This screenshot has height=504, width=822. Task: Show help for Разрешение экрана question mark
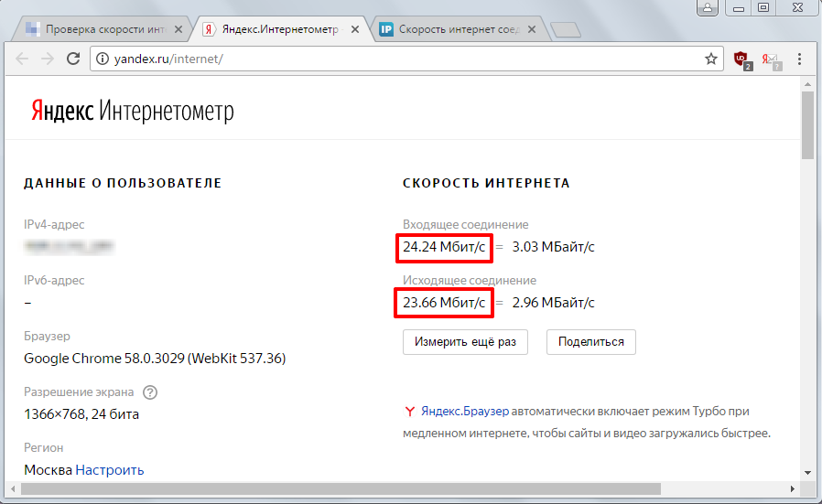(x=150, y=391)
